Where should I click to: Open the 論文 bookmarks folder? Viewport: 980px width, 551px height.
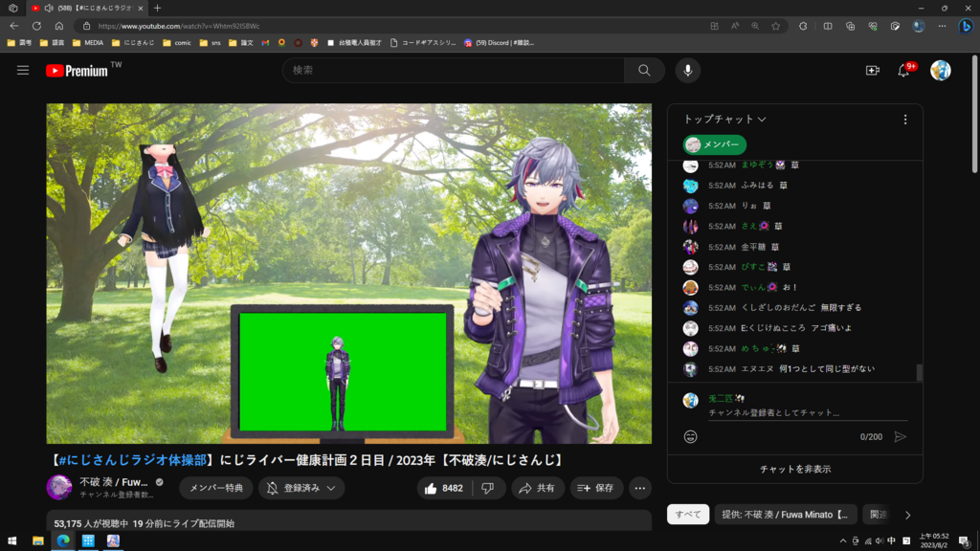[x=241, y=43]
